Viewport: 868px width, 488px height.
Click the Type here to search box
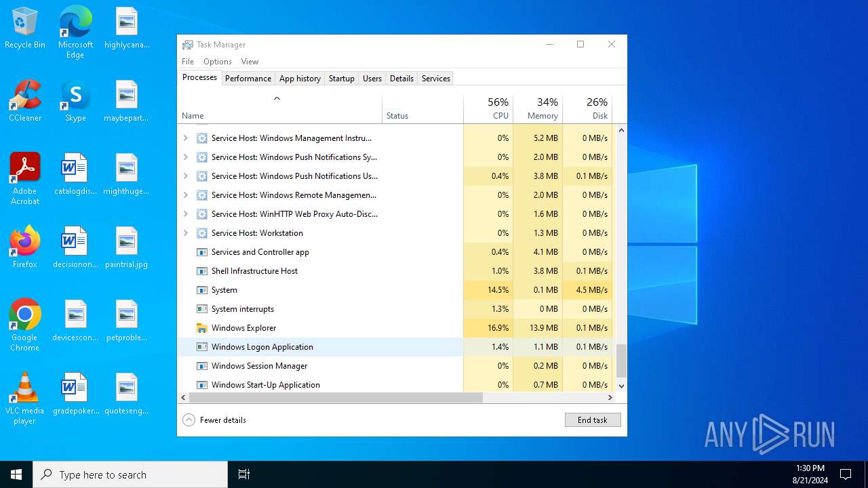pyautogui.click(x=130, y=474)
